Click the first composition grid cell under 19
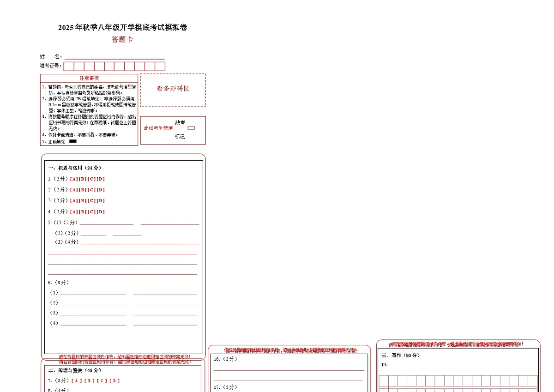Screen dimensions: 554x392 click(384, 380)
